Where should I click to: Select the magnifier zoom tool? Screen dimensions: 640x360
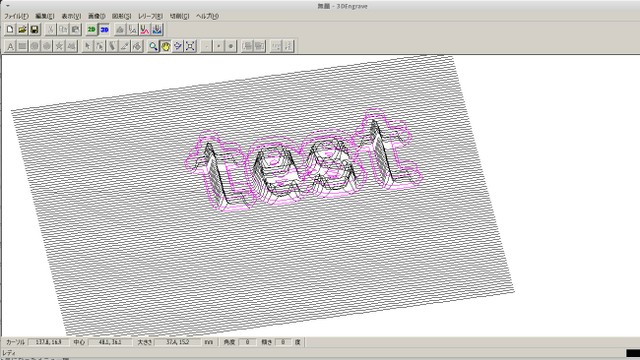click(x=153, y=46)
